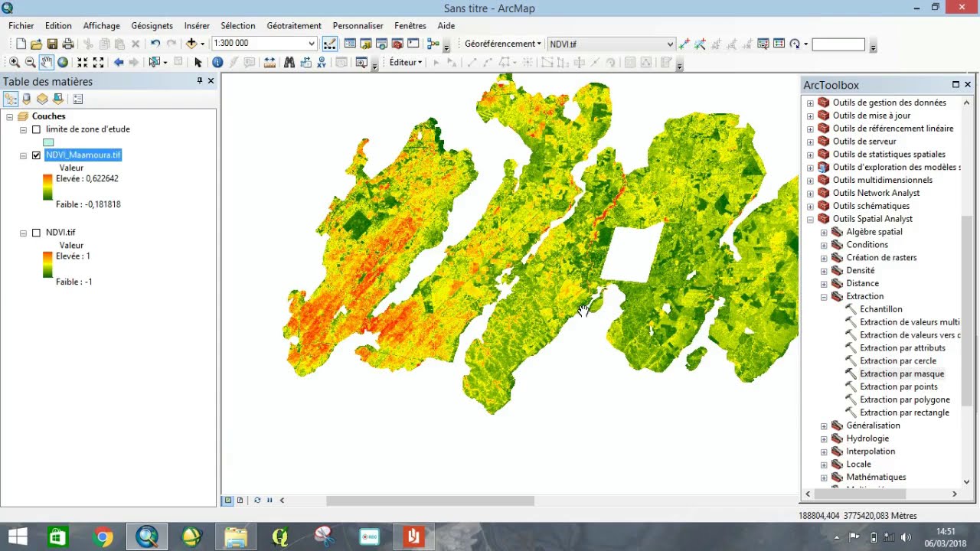Activate the Identify tool
Screen dimensions: 980x551
[x=217, y=63]
